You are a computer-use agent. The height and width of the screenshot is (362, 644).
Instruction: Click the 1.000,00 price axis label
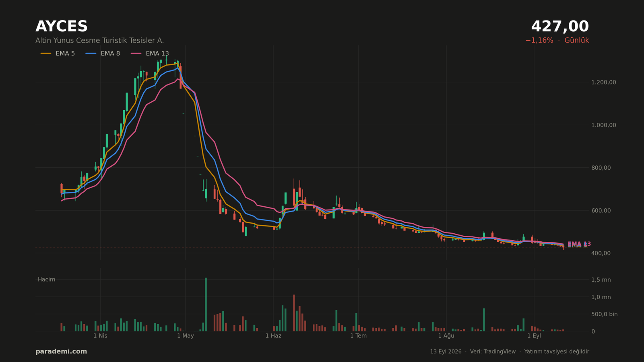tap(603, 125)
